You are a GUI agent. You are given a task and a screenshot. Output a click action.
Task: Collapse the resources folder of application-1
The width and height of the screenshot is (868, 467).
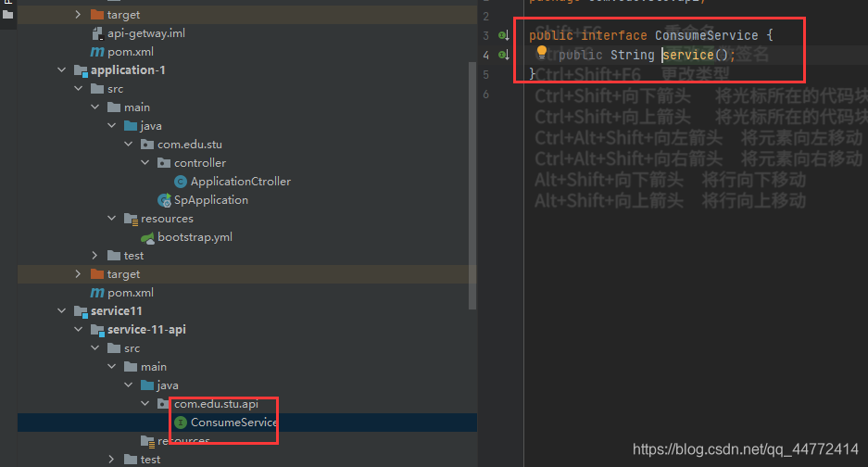(x=111, y=219)
